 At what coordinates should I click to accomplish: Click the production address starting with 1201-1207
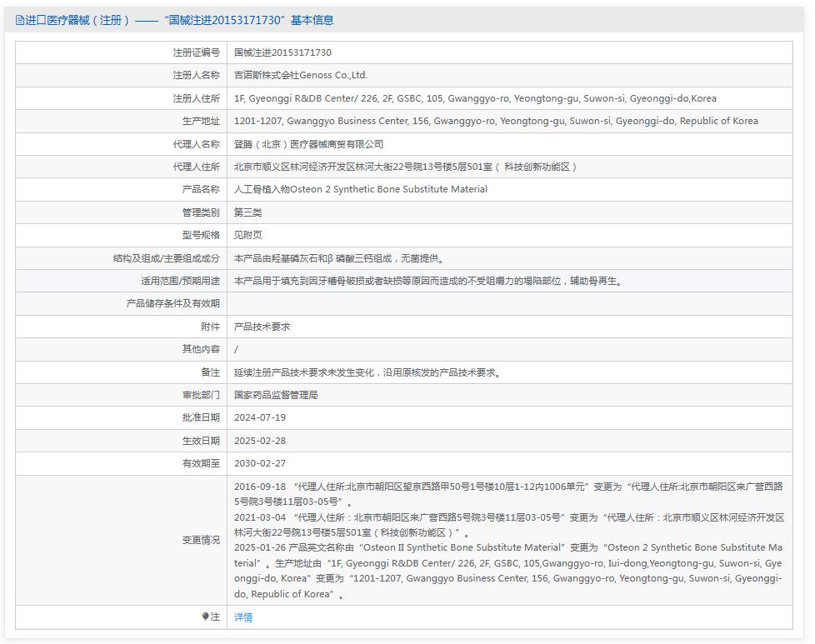pyautogui.click(x=496, y=121)
